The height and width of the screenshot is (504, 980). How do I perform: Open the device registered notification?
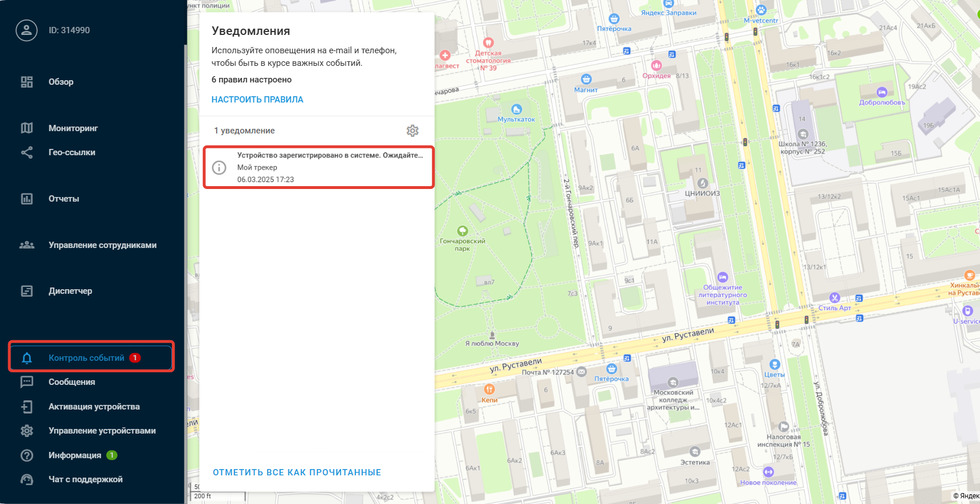(330, 167)
